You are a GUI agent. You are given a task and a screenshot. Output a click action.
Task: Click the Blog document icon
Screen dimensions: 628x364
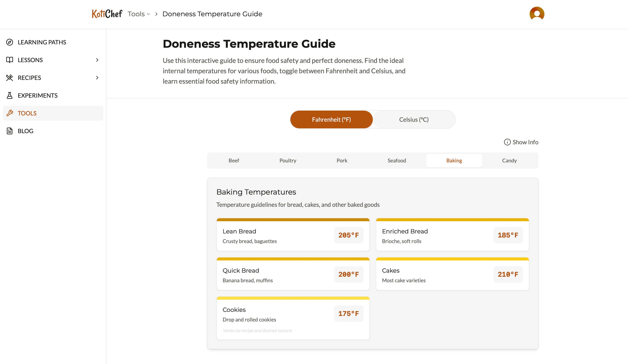click(9, 131)
